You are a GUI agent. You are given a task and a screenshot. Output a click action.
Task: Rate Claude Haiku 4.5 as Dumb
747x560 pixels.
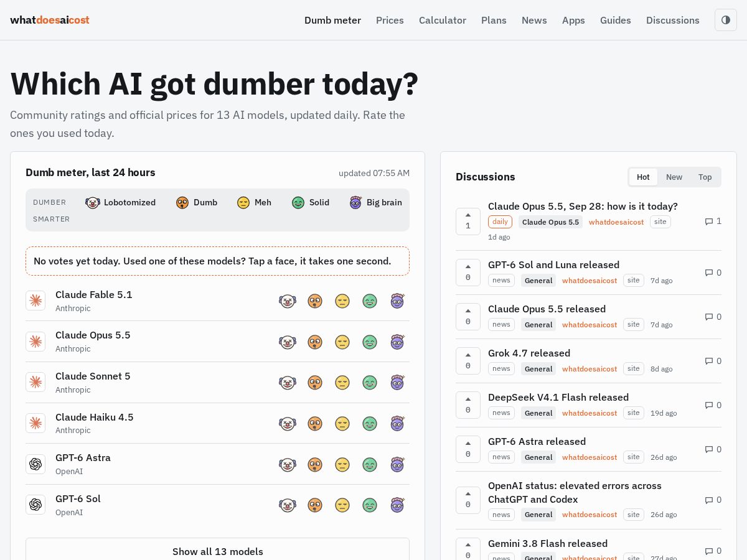coord(315,424)
